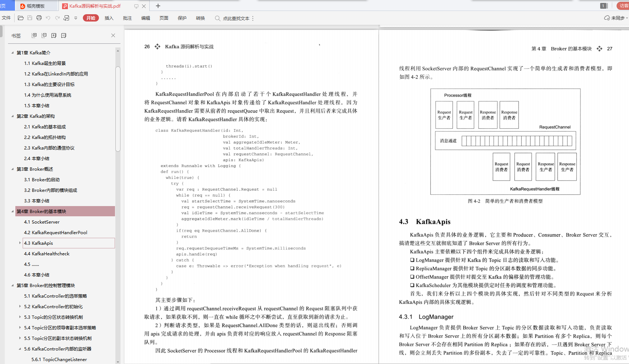
Task: Go to bookmark 2.3 Kafka内部的通信协议
Action: coord(49,148)
